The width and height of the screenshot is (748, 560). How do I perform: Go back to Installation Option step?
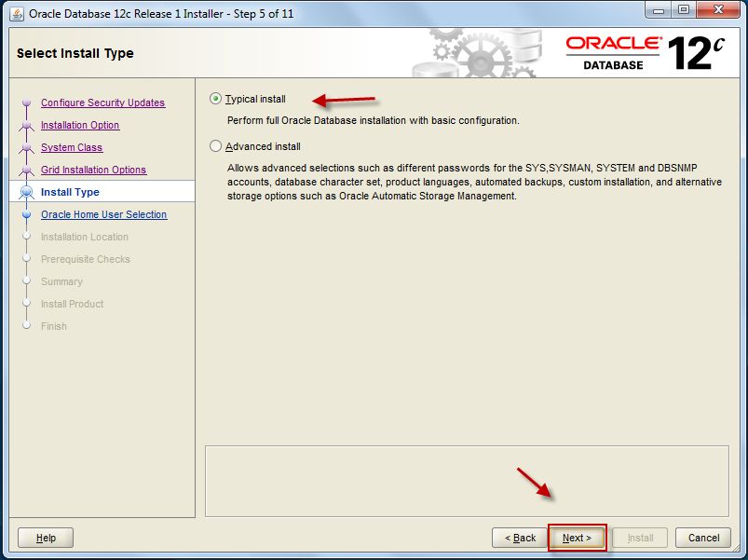click(x=79, y=125)
